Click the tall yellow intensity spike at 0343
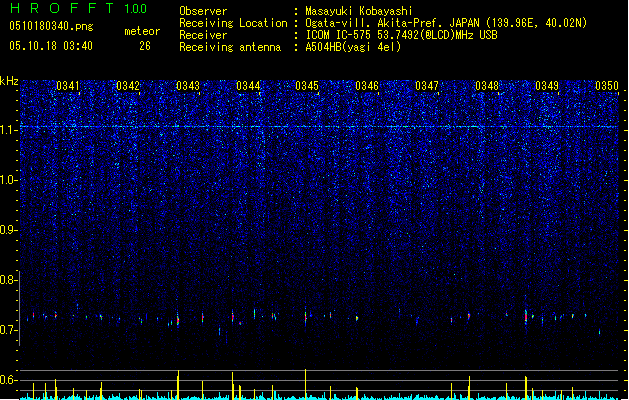Viewport: 629px width, 400px height. point(178,385)
